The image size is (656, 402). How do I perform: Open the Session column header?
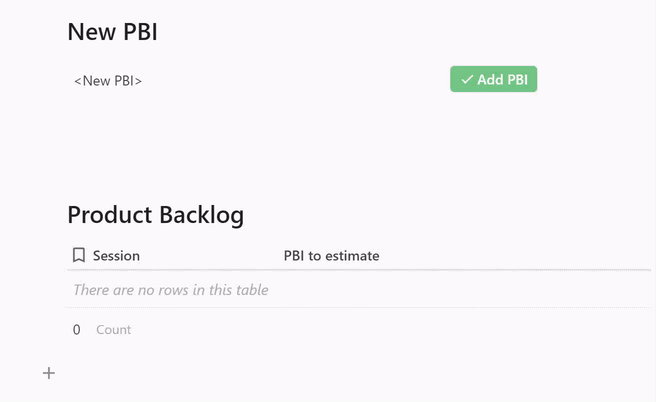click(116, 255)
